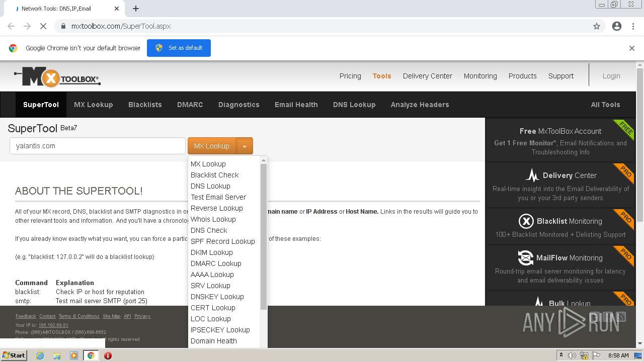The width and height of the screenshot is (644, 362).
Task: Click the page vertical scrollbar
Action: click(640, 146)
